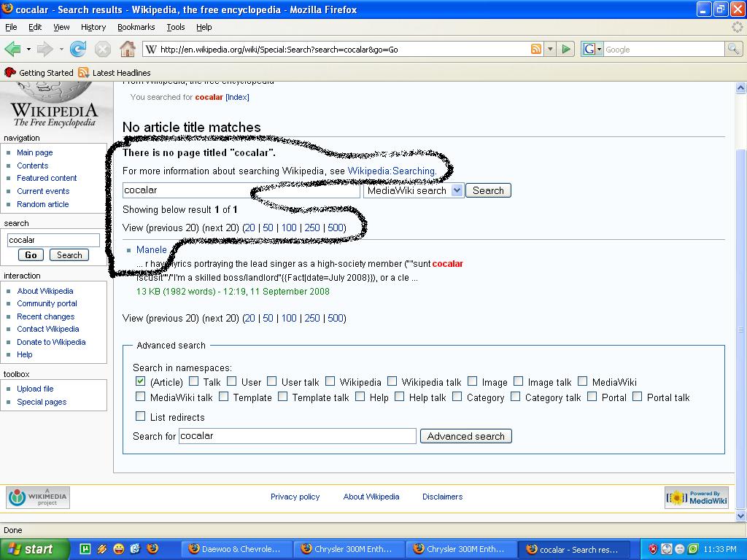Enable the User talk namespace checkbox
This screenshot has width=747, height=560.
[x=271, y=381]
